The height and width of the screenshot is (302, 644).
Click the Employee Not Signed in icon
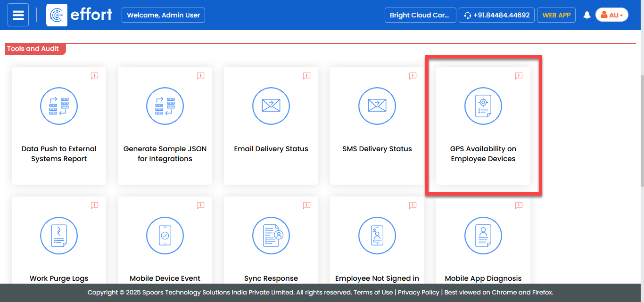click(377, 236)
